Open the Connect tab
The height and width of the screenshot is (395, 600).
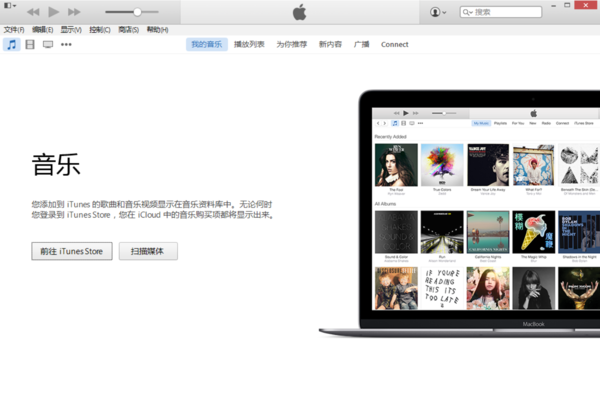395,44
